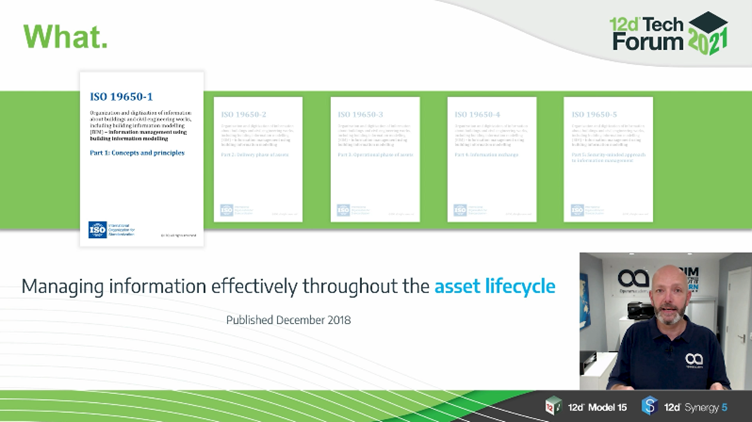Click the presenter webcam video
This screenshot has width=752, height=422.
point(662,320)
